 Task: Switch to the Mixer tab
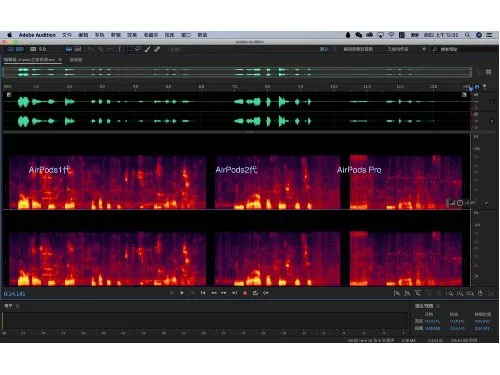pos(76,60)
